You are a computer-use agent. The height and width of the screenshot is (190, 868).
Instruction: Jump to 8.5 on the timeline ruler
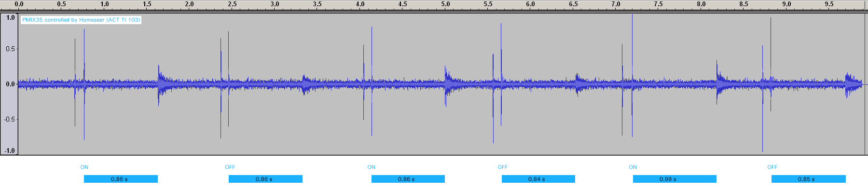point(744,4)
